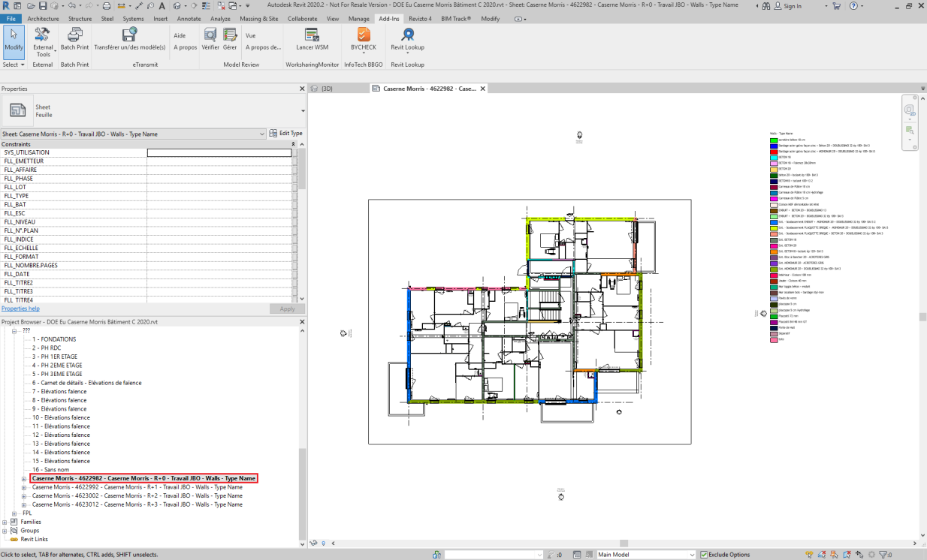Select sheet 16 - Sans nom
The width and height of the screenshot is (927, 560).
(50, 469)
